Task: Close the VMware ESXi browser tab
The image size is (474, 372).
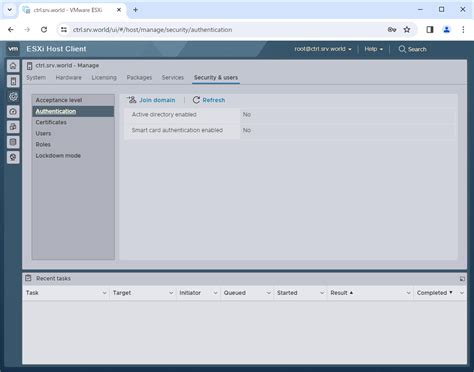Action: (119, 10)
